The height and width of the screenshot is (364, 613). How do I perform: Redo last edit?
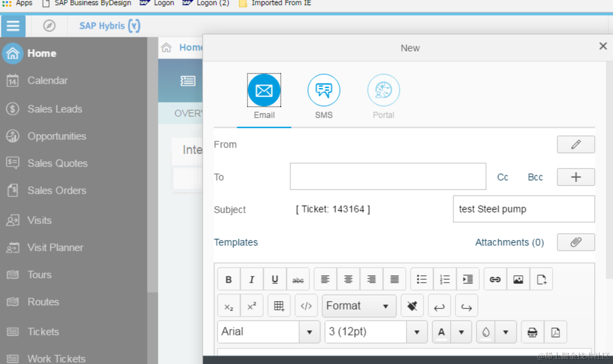467,306
